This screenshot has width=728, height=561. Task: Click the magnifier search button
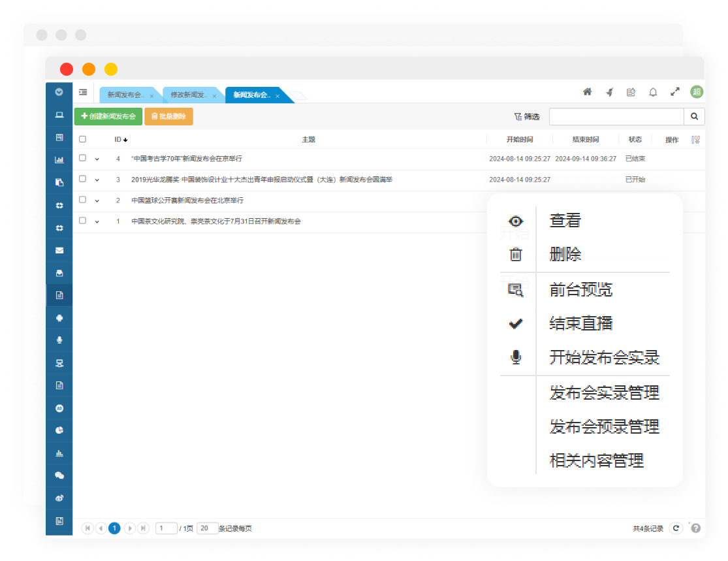(694, 116)
